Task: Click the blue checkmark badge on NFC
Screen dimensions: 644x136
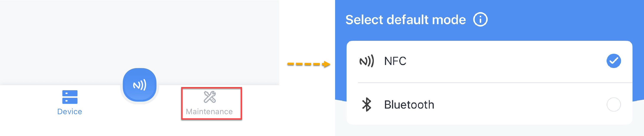Action: coord(613,61)
